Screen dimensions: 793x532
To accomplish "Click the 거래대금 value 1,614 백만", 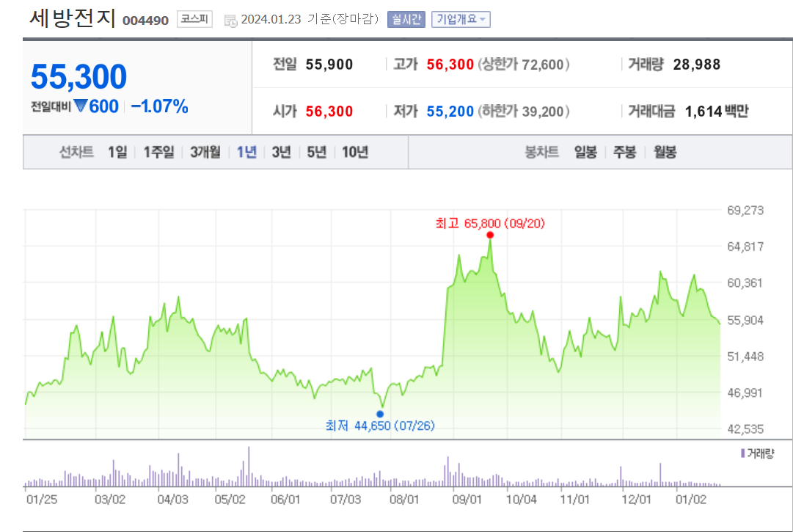I will (x=717, y=112).
